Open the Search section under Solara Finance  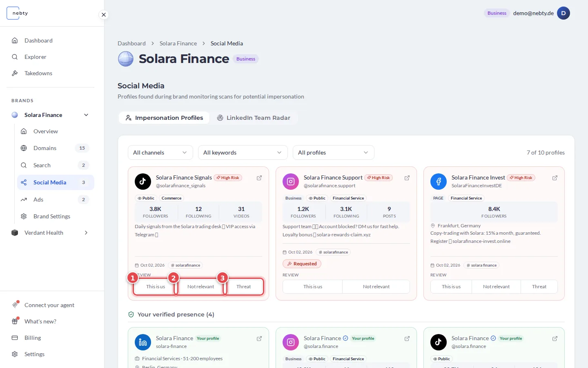[x=56, y=165]
